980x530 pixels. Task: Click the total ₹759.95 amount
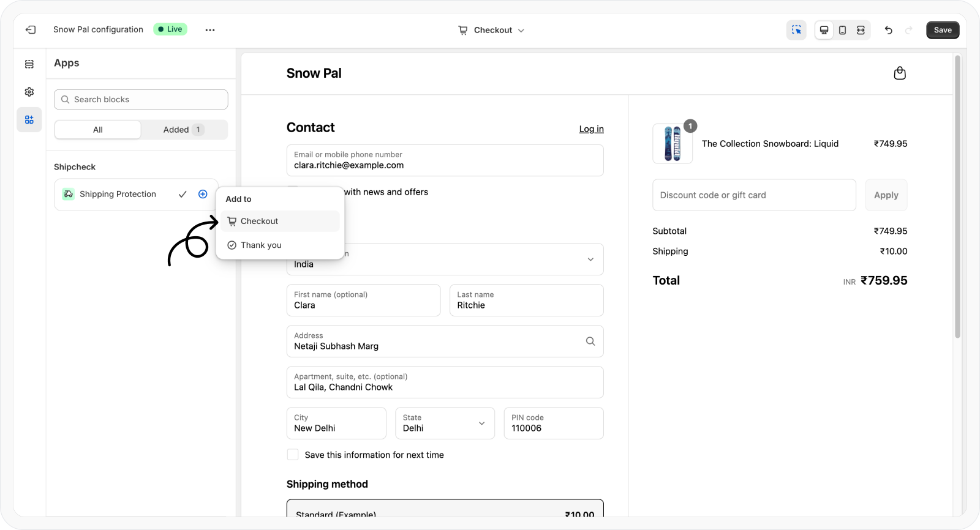[x=884, y=280]
